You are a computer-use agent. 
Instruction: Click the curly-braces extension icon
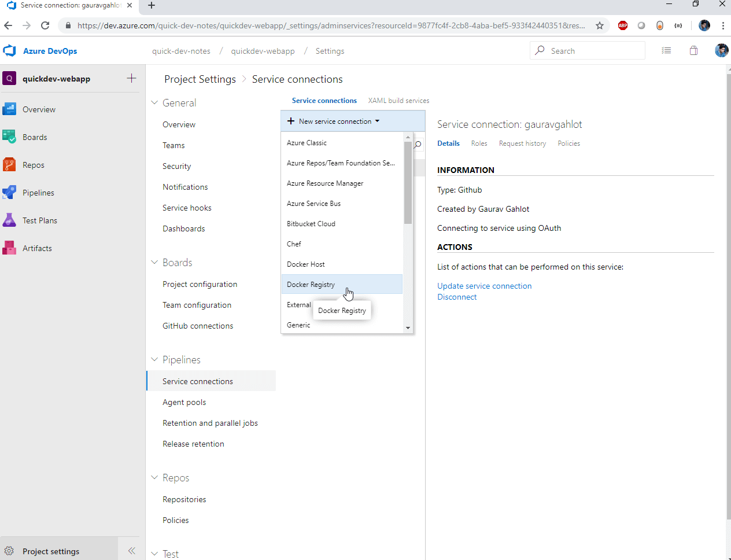click(x=678, y=25)
